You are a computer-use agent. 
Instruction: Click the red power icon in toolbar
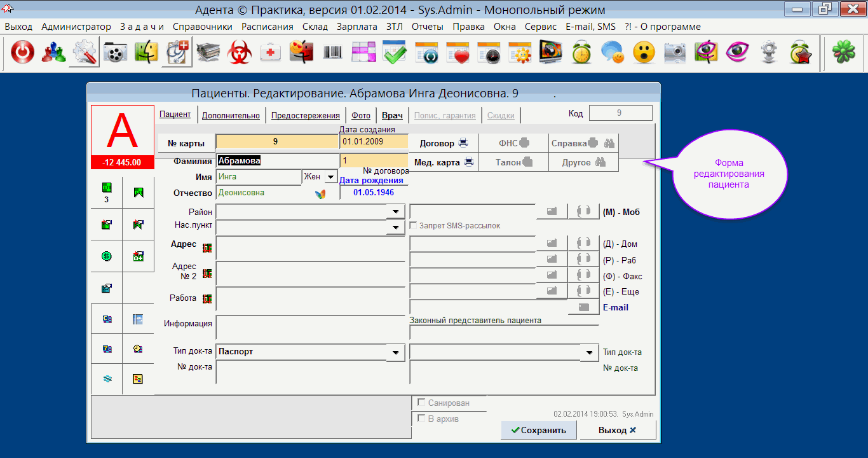point(23,53)
